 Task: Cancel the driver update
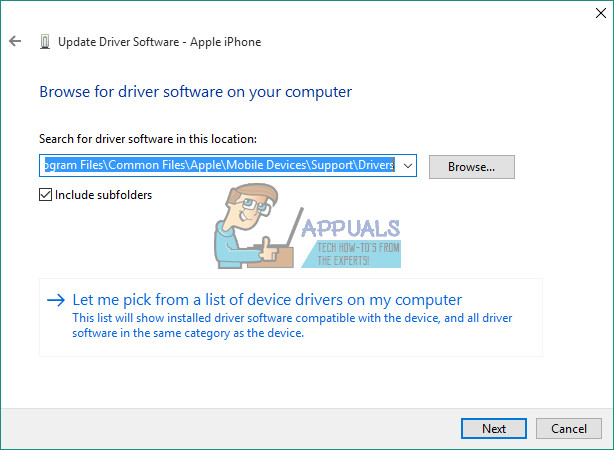(569, 429)
